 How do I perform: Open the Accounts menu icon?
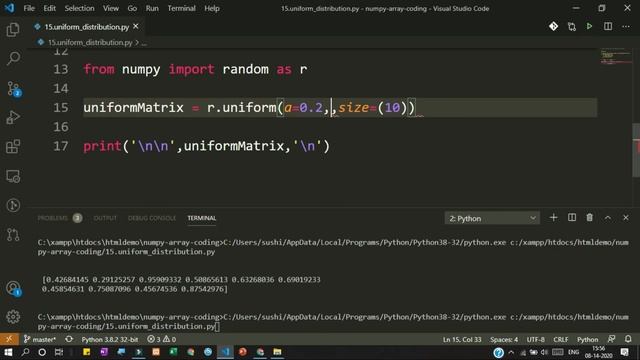click(13, 288)
